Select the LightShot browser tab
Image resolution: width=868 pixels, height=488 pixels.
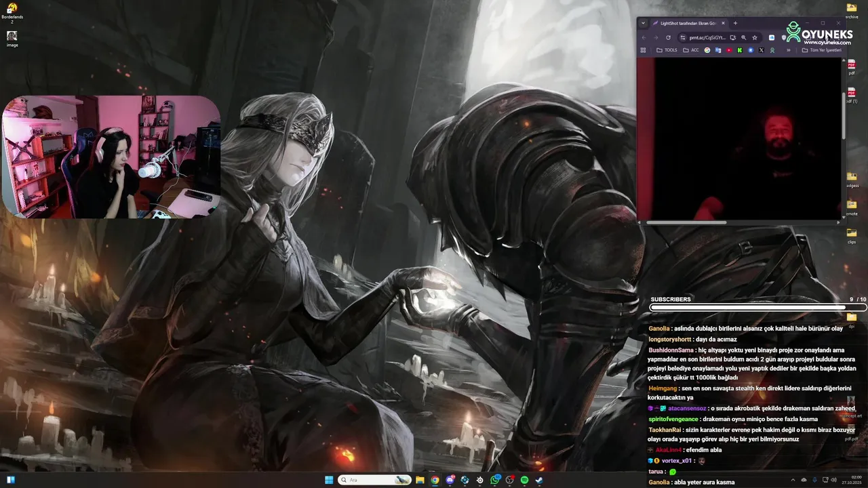(x=688, y=23)
